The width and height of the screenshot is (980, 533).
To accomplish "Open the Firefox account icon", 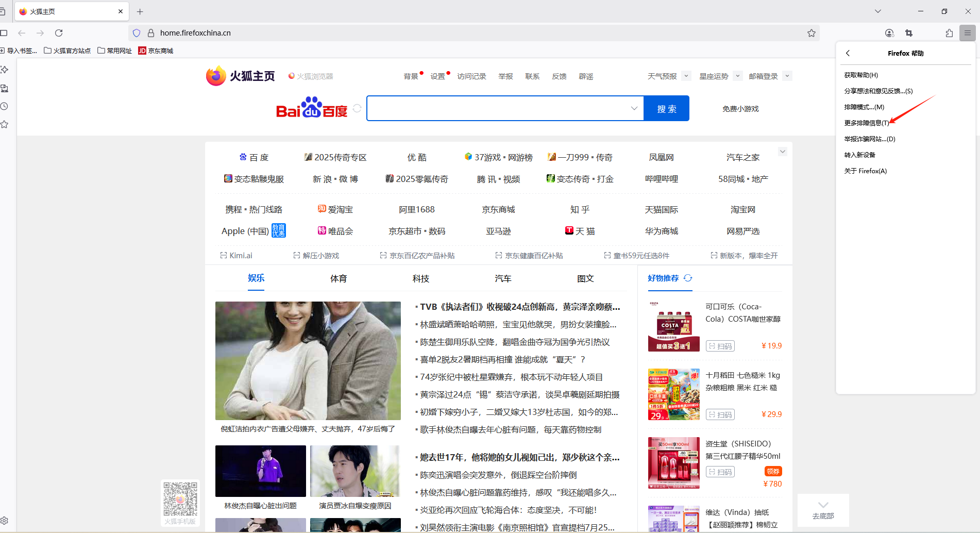I will pyautogui.click(x=889, y=33).
